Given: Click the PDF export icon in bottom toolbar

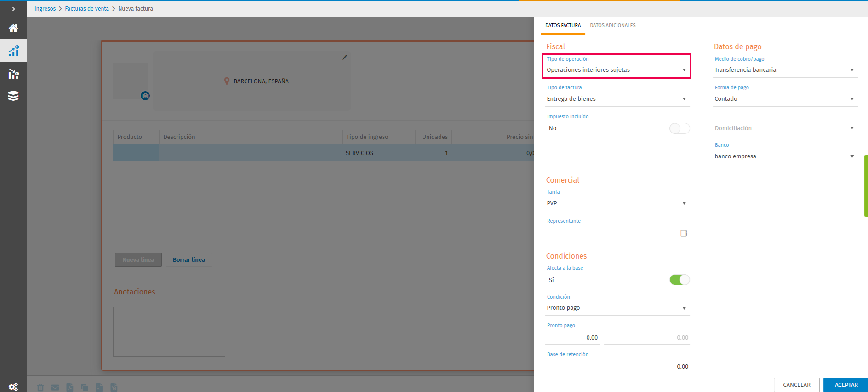Looking at the screenshot, I should tap(70, 387).
